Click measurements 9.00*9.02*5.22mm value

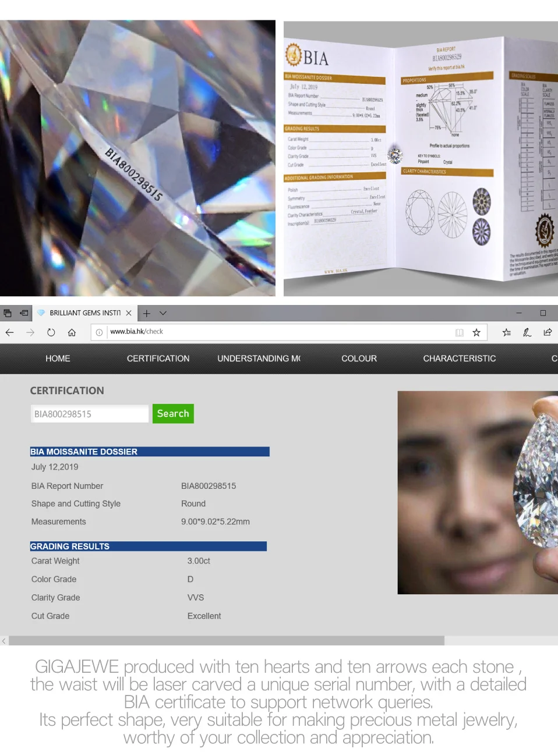[x=216, y=521]
